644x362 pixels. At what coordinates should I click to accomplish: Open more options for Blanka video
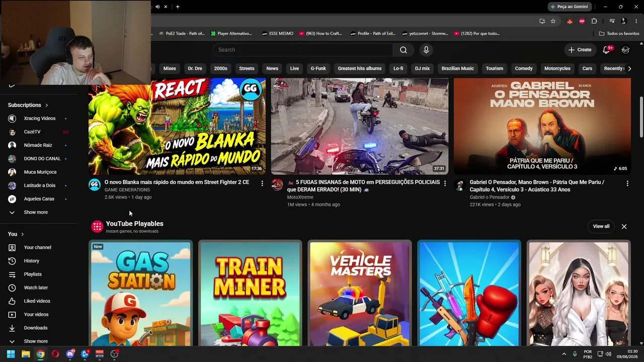click(x=262, y=184)
